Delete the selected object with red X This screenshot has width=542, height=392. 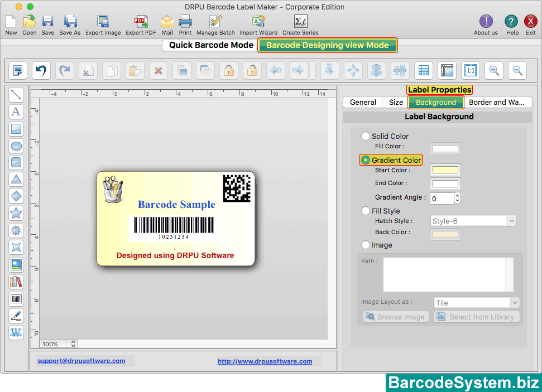tap(159, 71)
